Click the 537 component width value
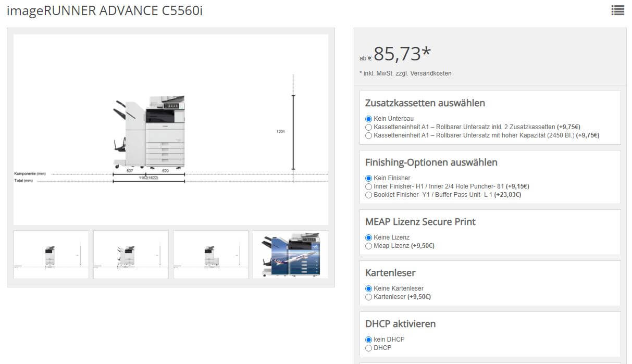This screenshot has height=364, width=632. point(129,171)
